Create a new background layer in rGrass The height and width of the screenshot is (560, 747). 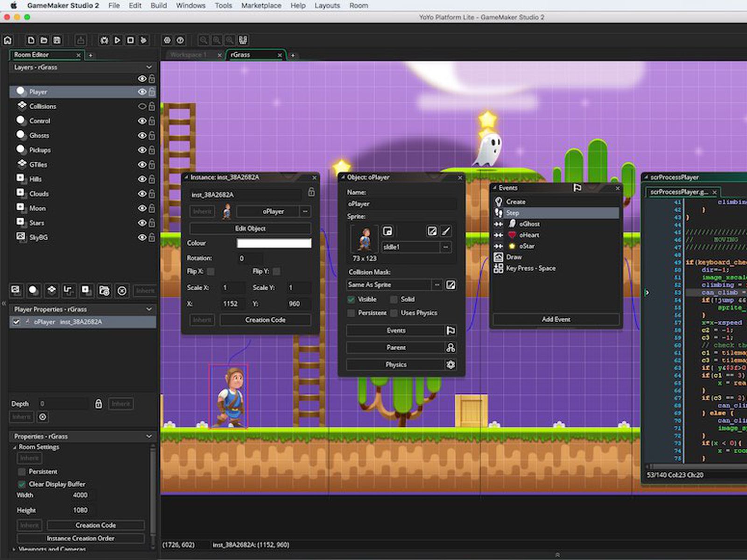click(x=16, y=291)
